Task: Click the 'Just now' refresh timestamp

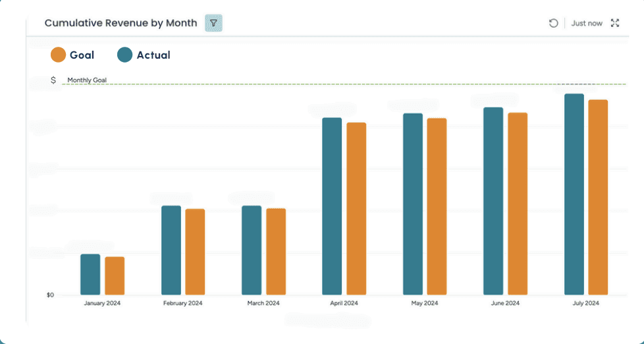Action: 587,23
